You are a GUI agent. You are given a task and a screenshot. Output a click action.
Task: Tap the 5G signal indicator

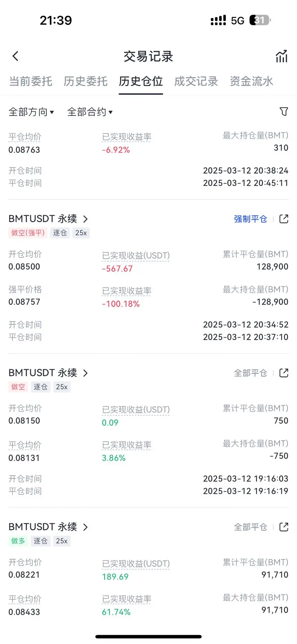click(x=237, y=20)
